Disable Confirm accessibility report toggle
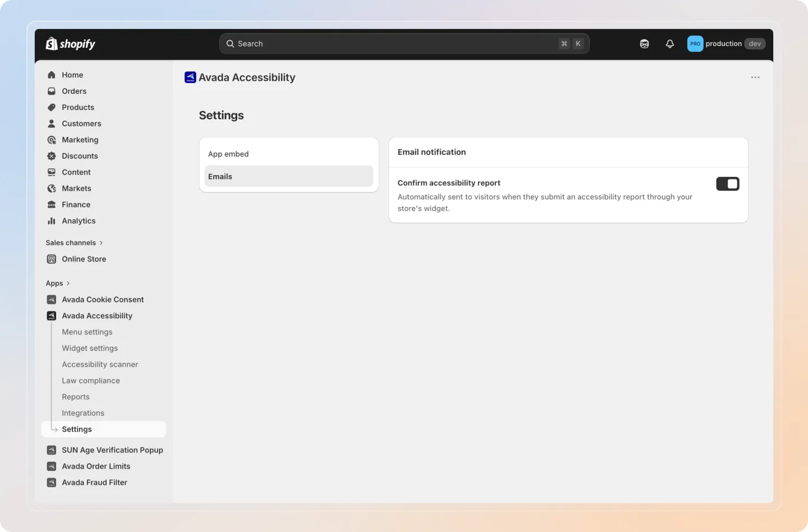This screenshot has height=532, width=808. 728,184
